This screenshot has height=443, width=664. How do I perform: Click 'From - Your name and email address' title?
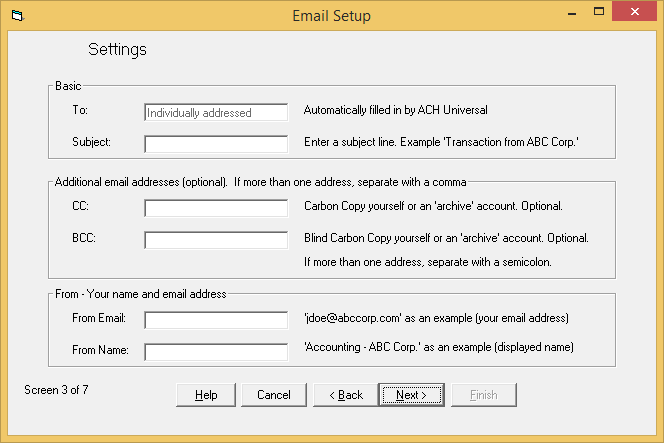click(141, 294)
